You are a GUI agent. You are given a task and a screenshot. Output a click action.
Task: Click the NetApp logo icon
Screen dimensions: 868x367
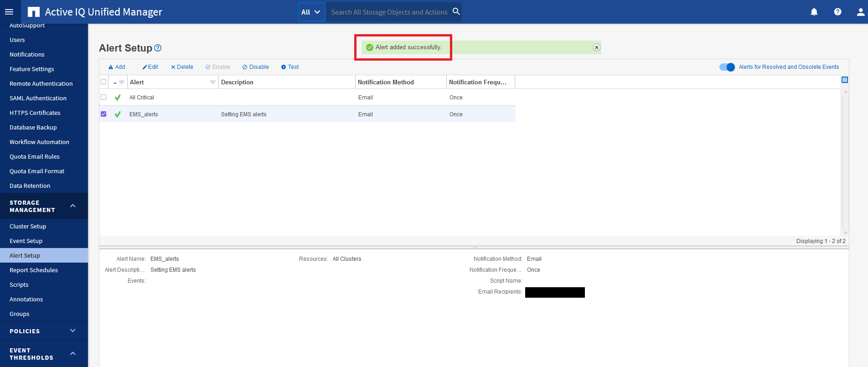coord(33,12)
